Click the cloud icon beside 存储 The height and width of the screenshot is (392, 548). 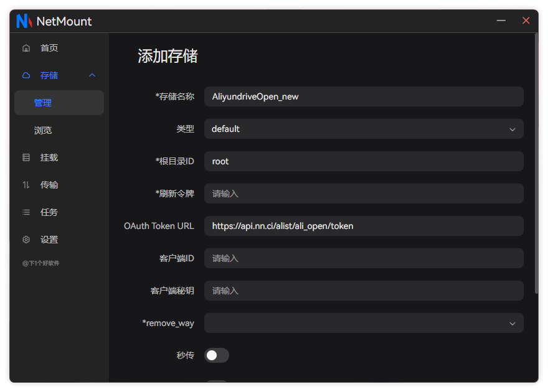[x=26, y=75]
